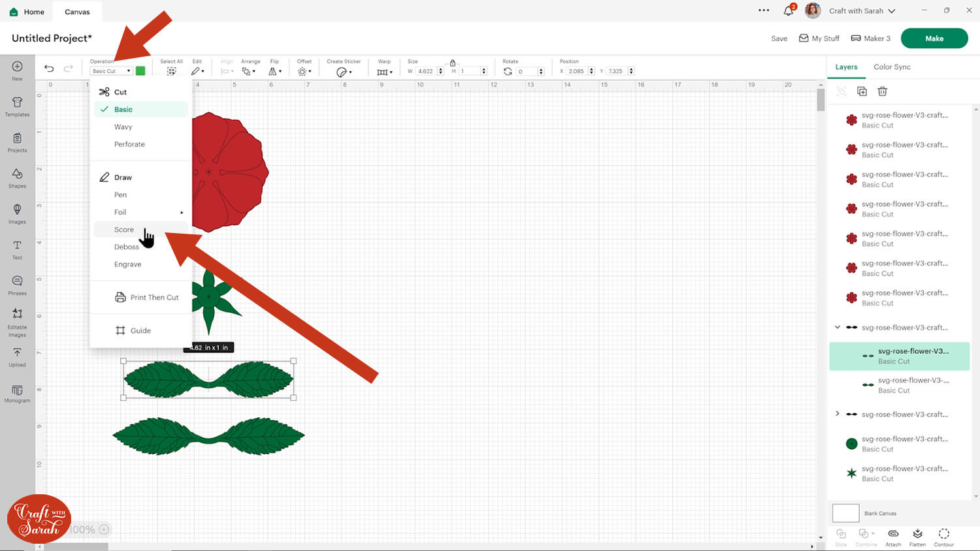
Task: Click Save
Action: click(x=779, y=39)
